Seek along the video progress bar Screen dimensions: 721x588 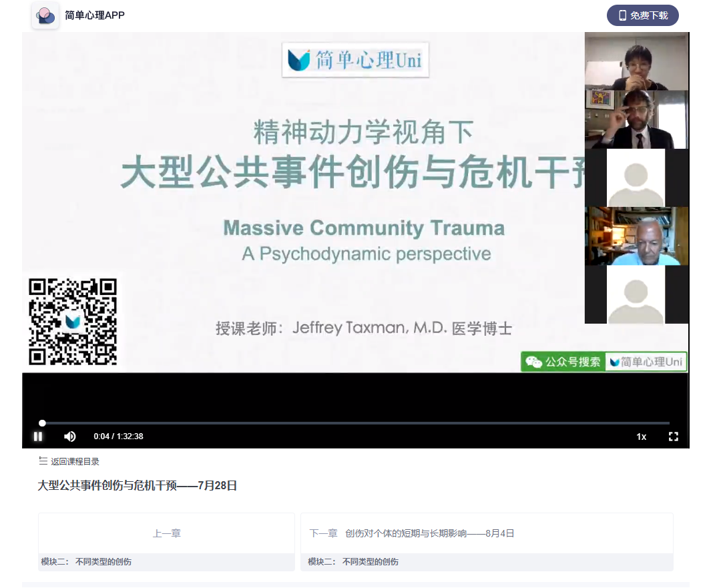355,423
